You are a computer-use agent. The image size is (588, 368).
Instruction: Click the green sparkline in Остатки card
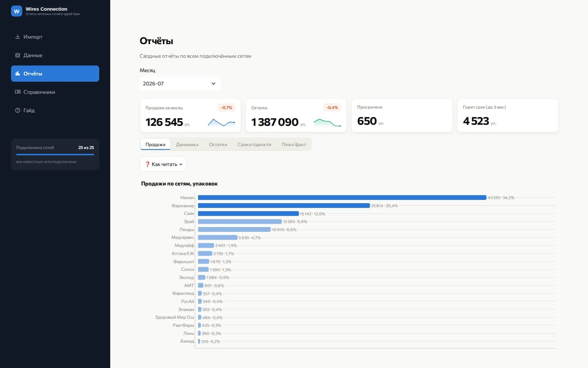327,123
